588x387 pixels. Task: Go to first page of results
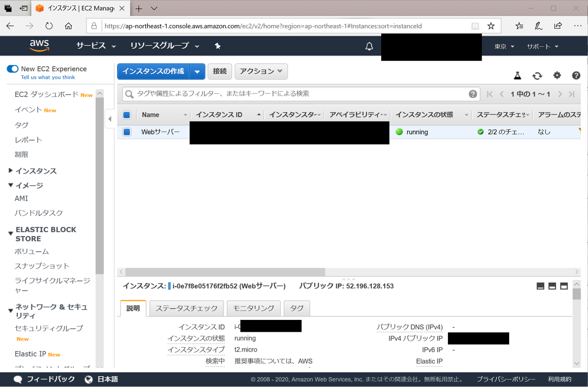[x=490, y=94]
